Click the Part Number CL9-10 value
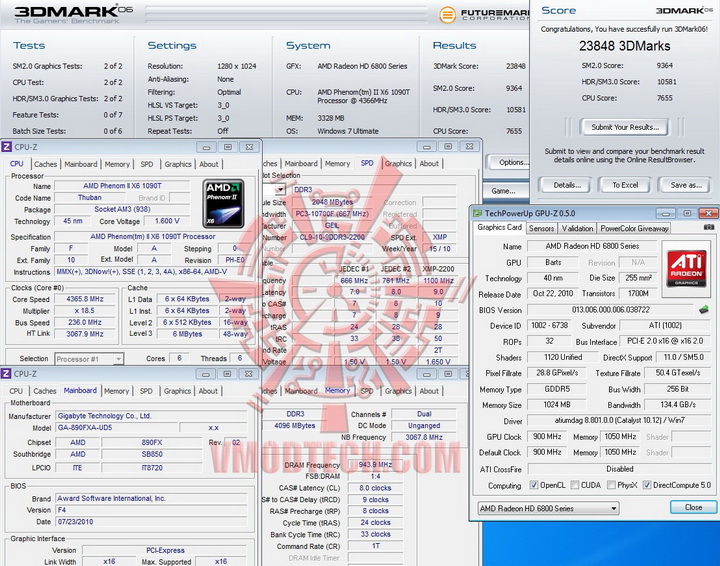 pyautogui.click(x=332, y=237)
